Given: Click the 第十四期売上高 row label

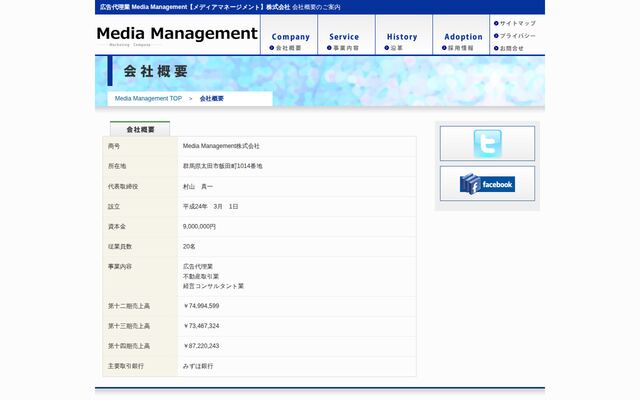Looking at the screenshot, I should point(129,346).
